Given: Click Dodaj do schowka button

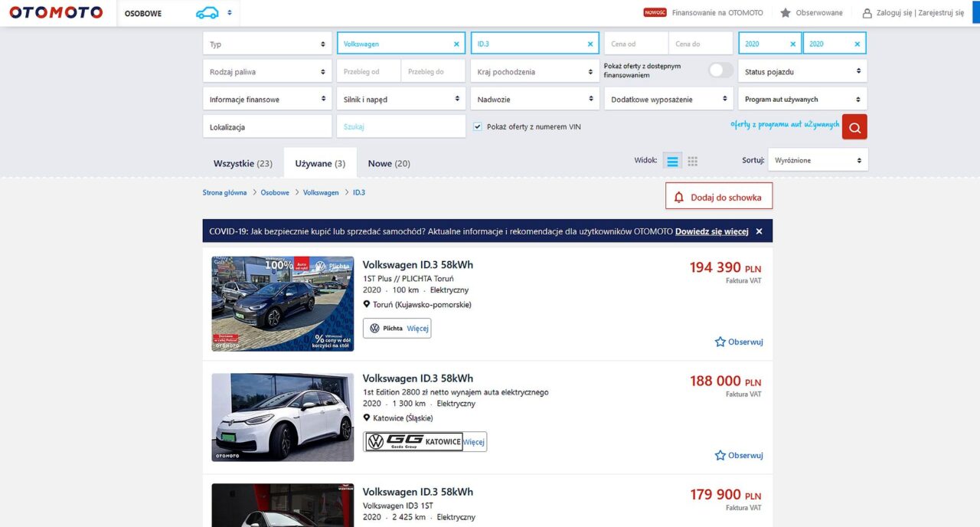Looking at the screenshot, I should click(x=719, y=197).
